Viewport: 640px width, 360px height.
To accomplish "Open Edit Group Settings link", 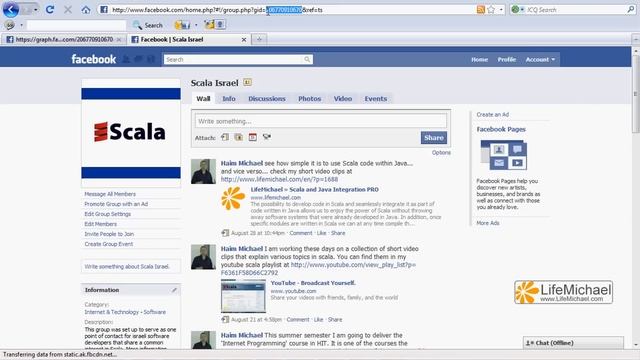I will tap(108, 214).
